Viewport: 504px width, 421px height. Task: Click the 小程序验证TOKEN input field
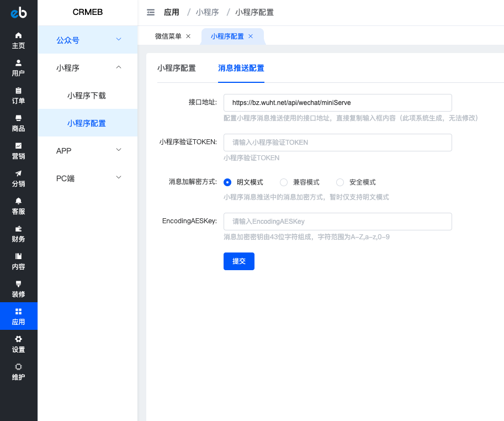(337, 143)
